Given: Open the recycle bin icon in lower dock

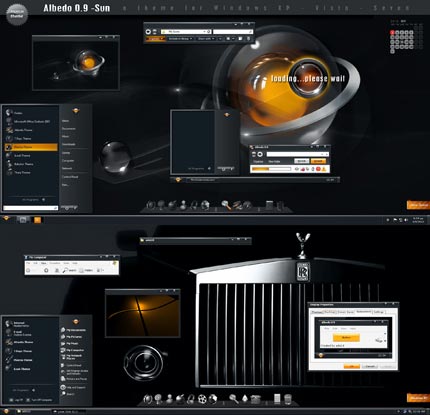Looking at the screenshot, I should click(288, 399).
